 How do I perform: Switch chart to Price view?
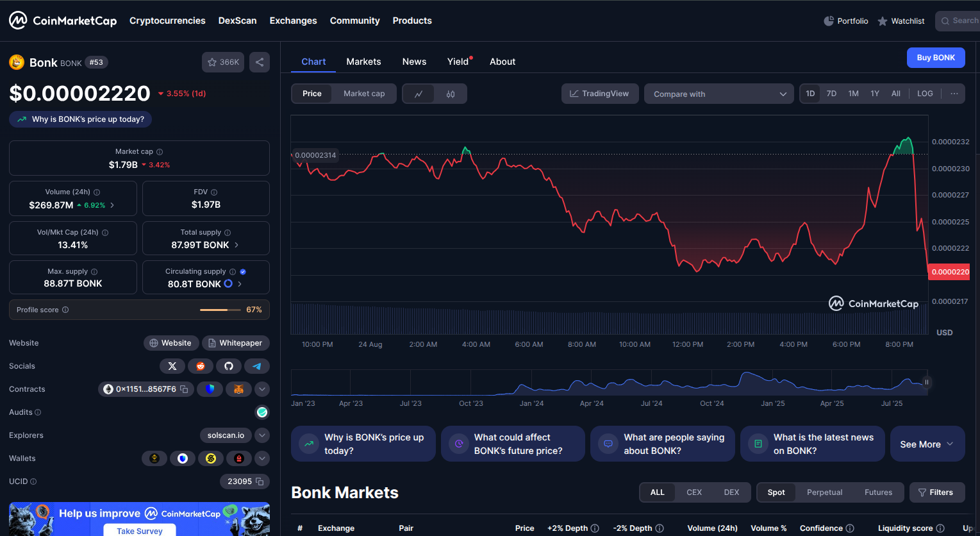(312, 94)
